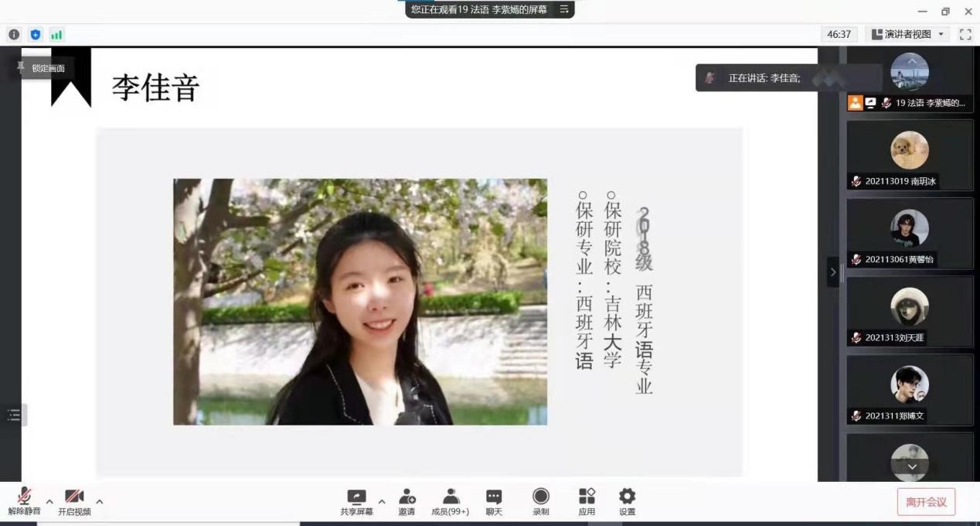Click the red 离开会议 button
Viewport: 980px width, 526px height.
[926, 502]
